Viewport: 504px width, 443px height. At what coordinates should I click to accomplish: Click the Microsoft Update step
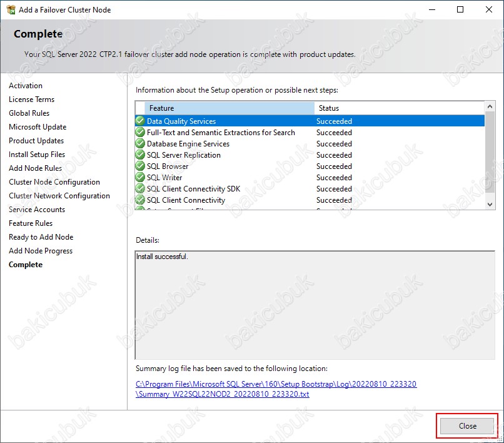(x=38, y=127)
